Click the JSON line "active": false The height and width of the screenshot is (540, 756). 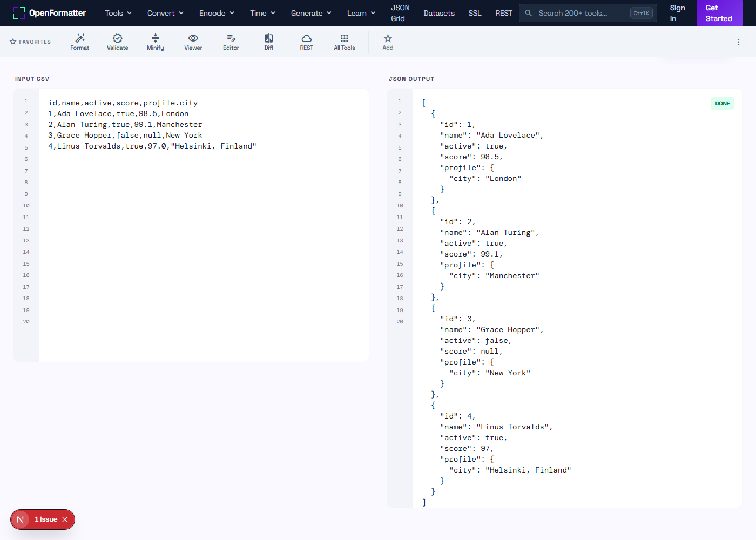coord(476,341)
